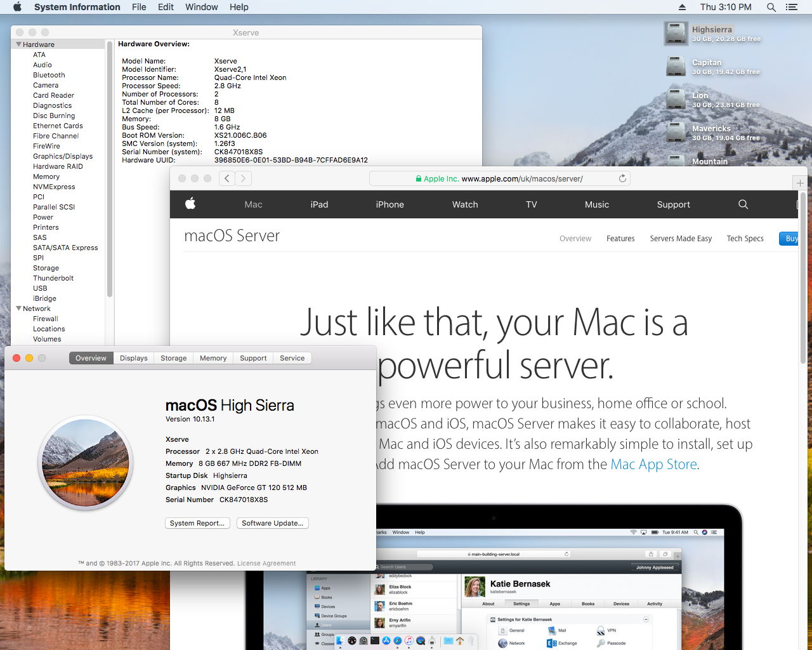Switch to the Memory tab in About This Mac

coord(213,358)
